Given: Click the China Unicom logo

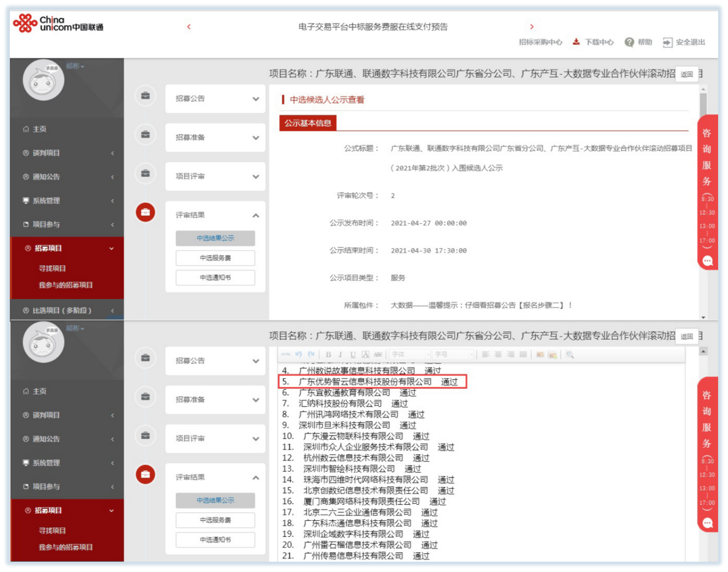Looking at the screenshot, I should click(58, 24).
